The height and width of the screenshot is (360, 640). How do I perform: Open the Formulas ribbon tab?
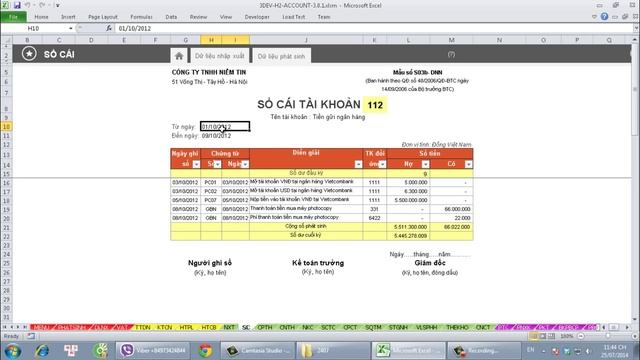point(141,17)
